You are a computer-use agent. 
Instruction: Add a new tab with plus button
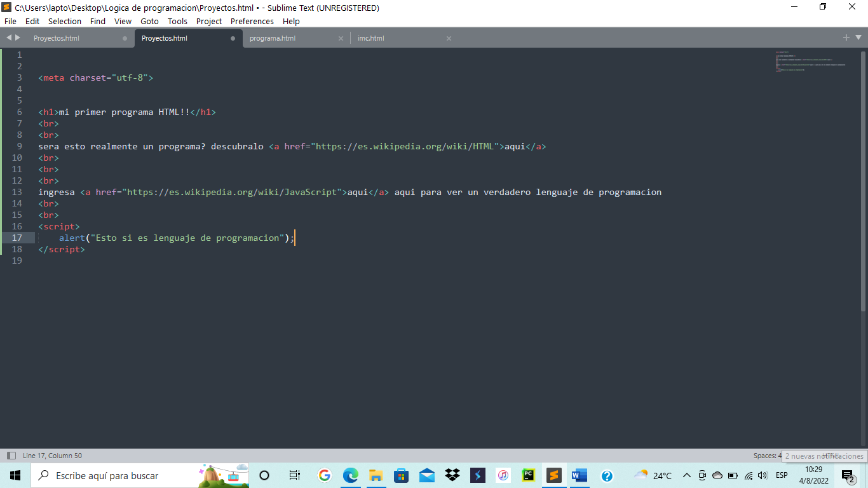tap(846, 38)
